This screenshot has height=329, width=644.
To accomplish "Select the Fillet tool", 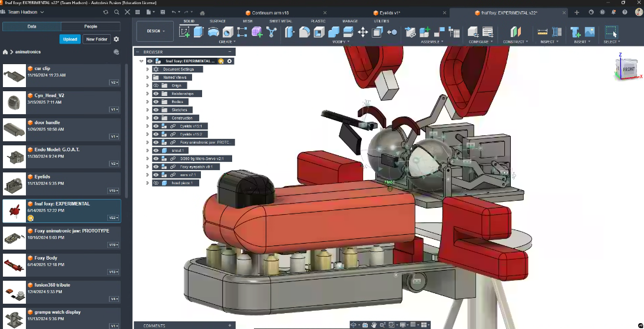I will [305, 32].
